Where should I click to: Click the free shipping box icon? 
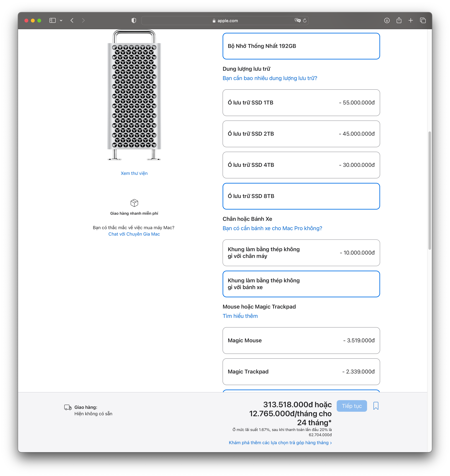point(134,203)
